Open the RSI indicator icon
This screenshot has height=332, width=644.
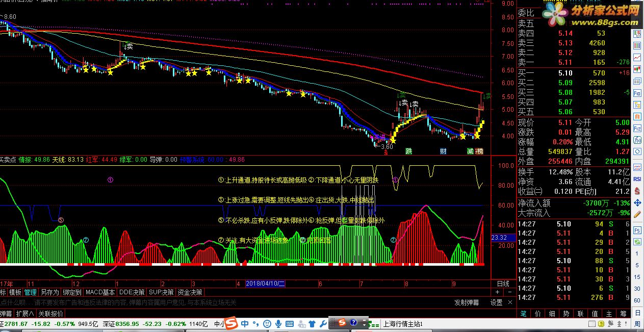tap(636, 178)
